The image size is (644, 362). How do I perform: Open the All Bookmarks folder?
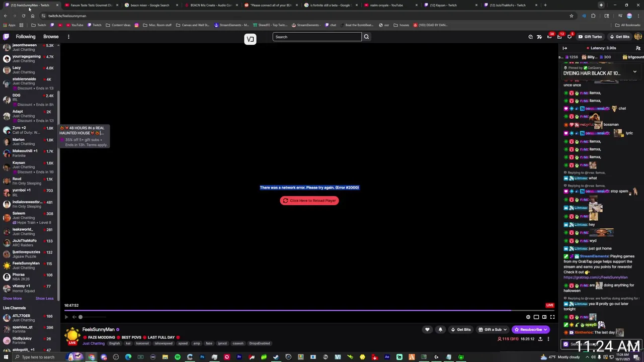(x=627, y=25)
